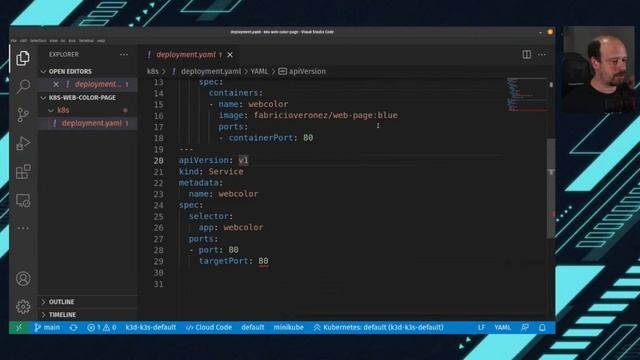640x360 pixels.
Task: Click apiVersion in the breadcrumb
Action: [307, 71]
